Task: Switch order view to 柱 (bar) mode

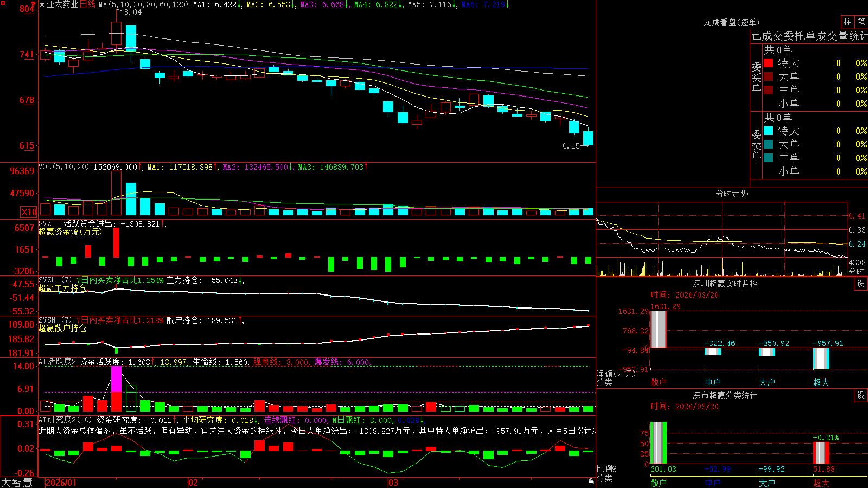Action: coord(847,22)
